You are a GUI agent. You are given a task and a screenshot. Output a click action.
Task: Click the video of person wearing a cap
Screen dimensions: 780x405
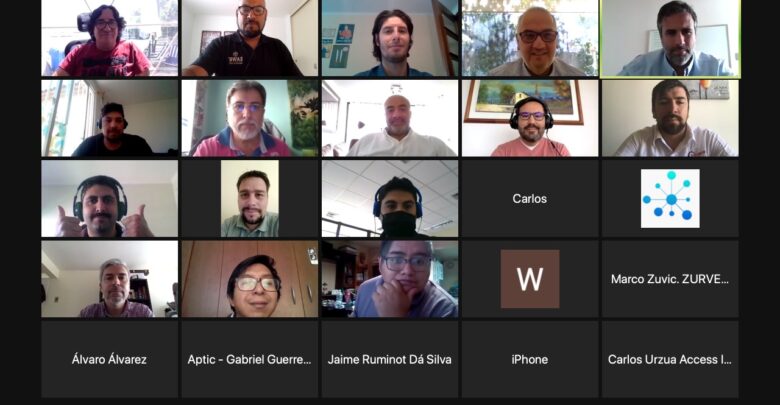[x=109, y=118]
